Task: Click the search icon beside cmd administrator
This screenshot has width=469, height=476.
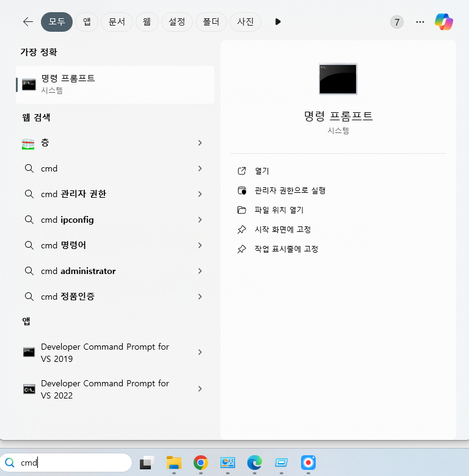Action: (x=29, y=271)
